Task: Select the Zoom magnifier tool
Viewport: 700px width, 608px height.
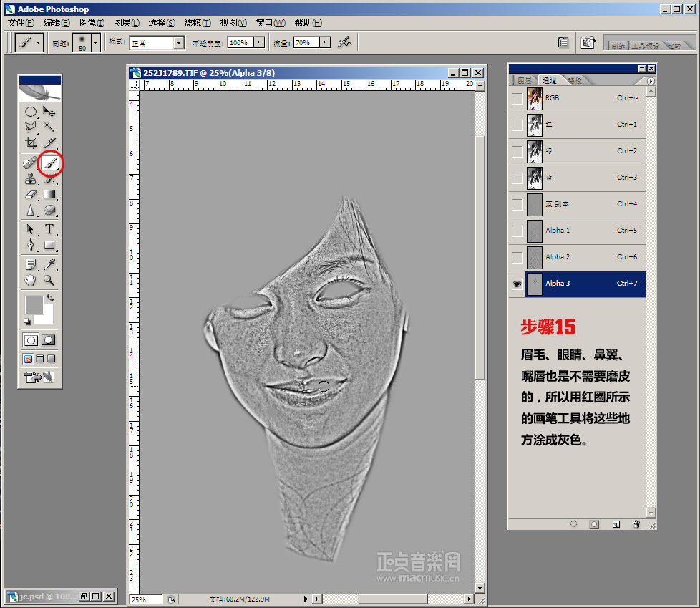Action: click(x=49, y=280)
